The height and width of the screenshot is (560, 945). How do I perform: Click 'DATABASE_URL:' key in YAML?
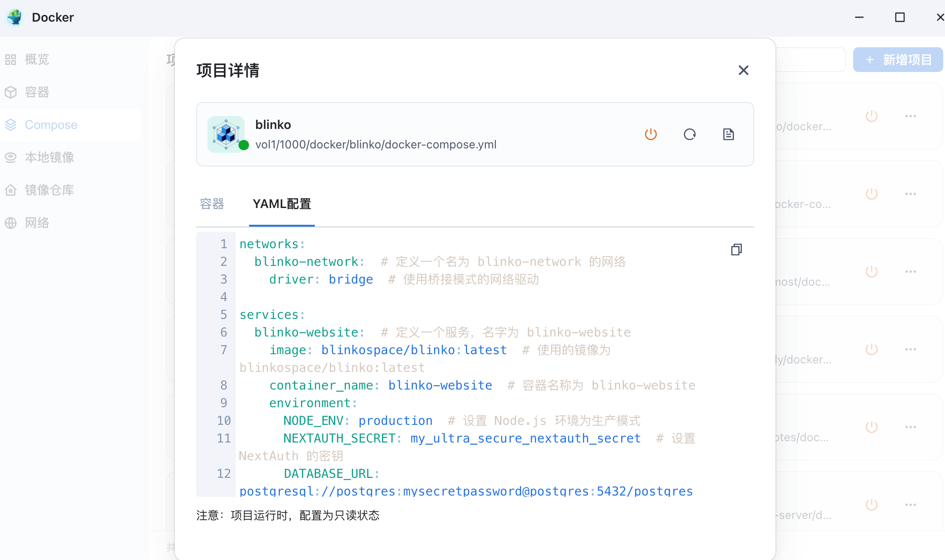pyautogui.click(x=332, y=473)
